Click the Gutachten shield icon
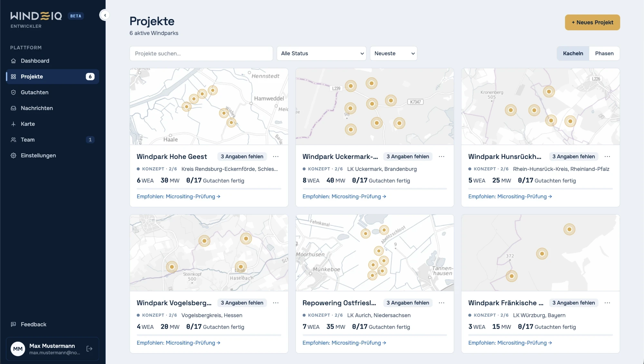This screenshot has height=364, width=644. click(x=13, y=93)
